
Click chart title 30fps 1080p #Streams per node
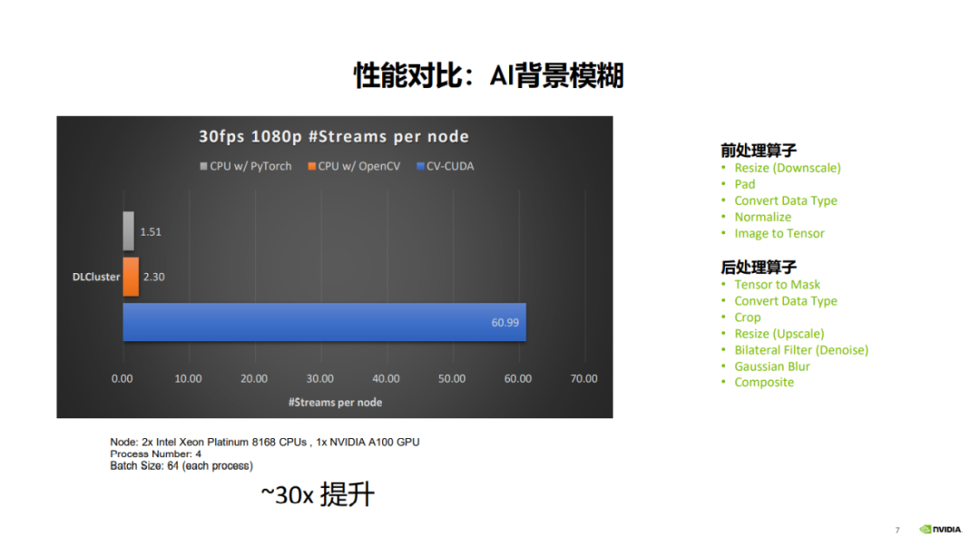[334, 136]
